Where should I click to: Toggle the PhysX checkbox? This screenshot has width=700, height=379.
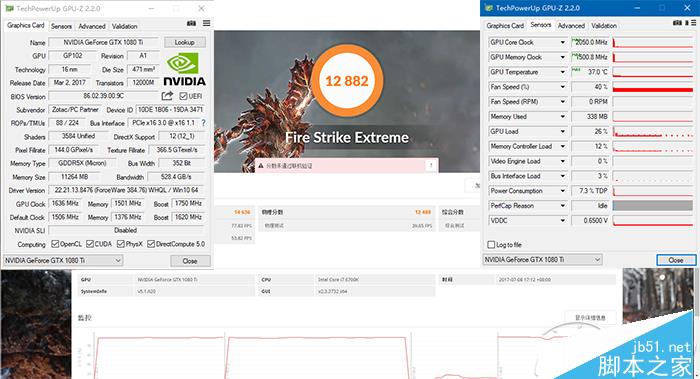(x=121, y=244)
